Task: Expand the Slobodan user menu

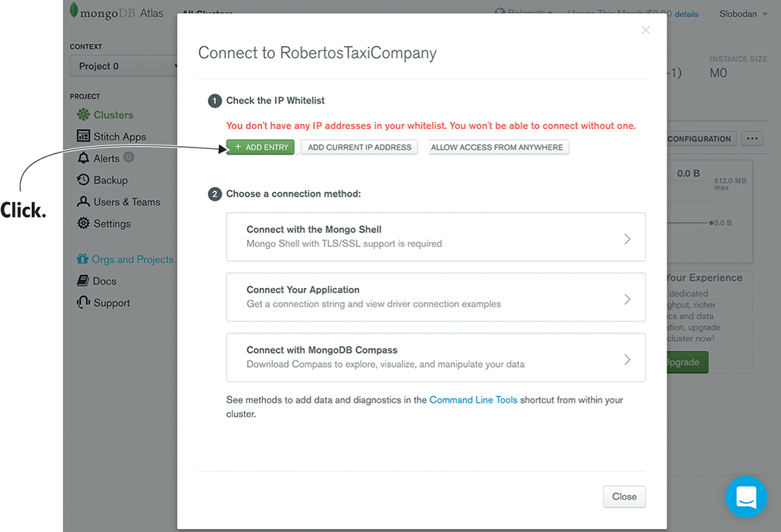Action: [743, 13]
